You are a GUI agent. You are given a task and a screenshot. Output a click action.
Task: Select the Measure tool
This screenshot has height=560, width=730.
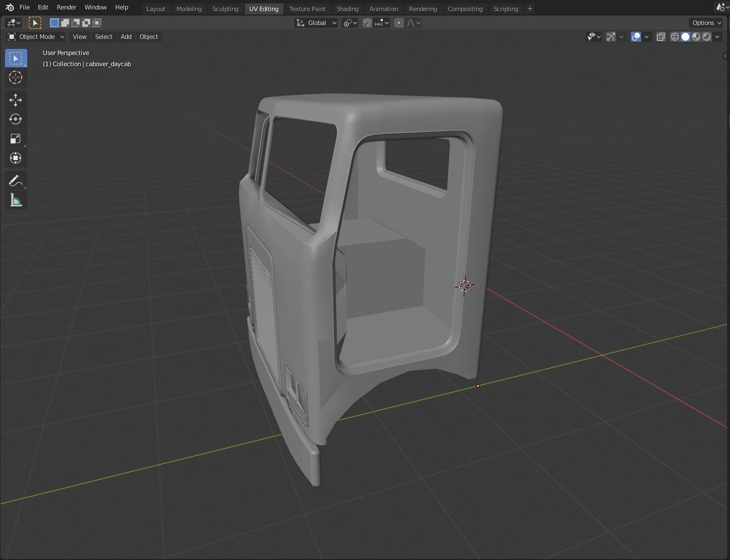click(16, 200)
